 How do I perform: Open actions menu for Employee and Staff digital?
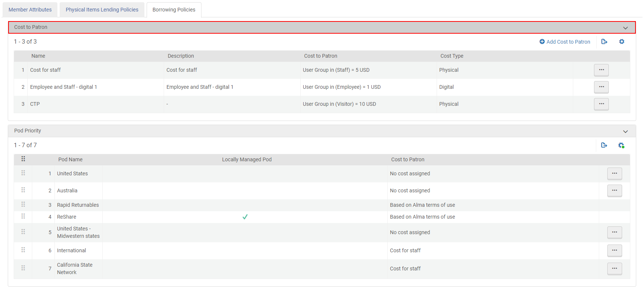(601, 87)
